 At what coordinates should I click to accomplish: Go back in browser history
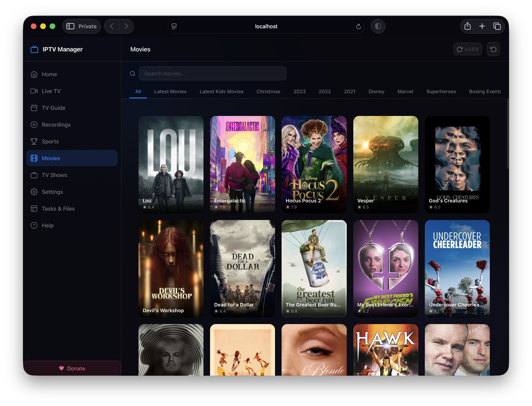(x=112, y=26)
